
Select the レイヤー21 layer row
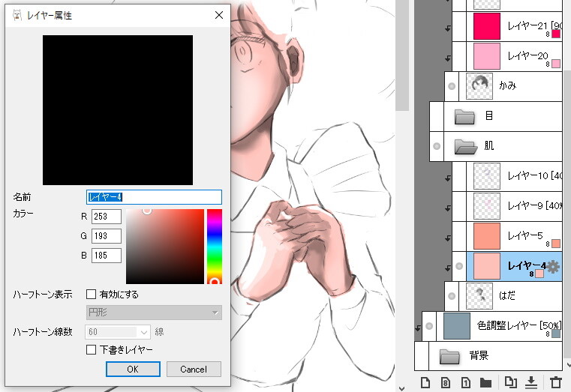point(514,26)
